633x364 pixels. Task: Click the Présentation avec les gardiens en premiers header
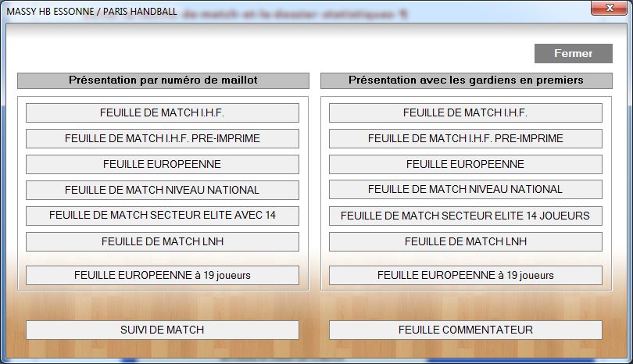coord(467,80)
